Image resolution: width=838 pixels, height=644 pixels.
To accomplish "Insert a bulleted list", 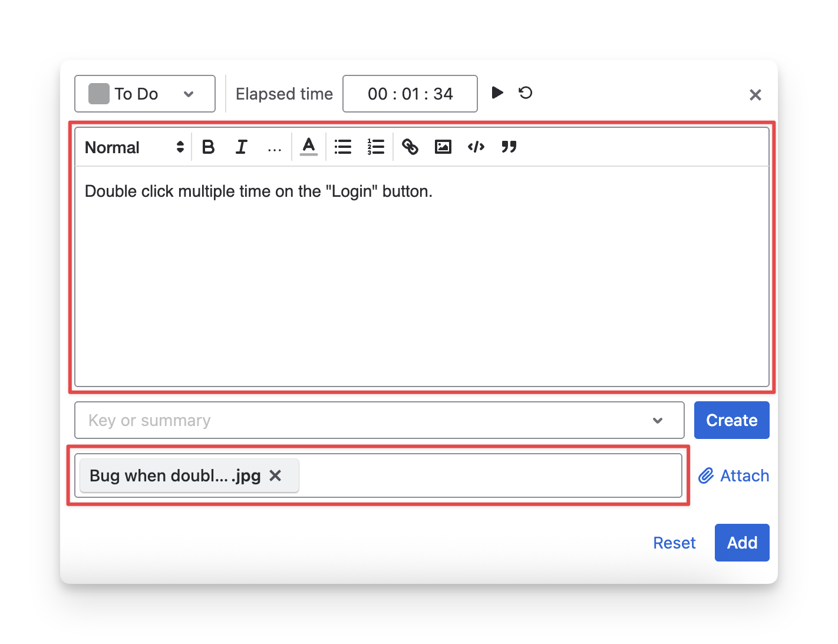I will 342,147.
